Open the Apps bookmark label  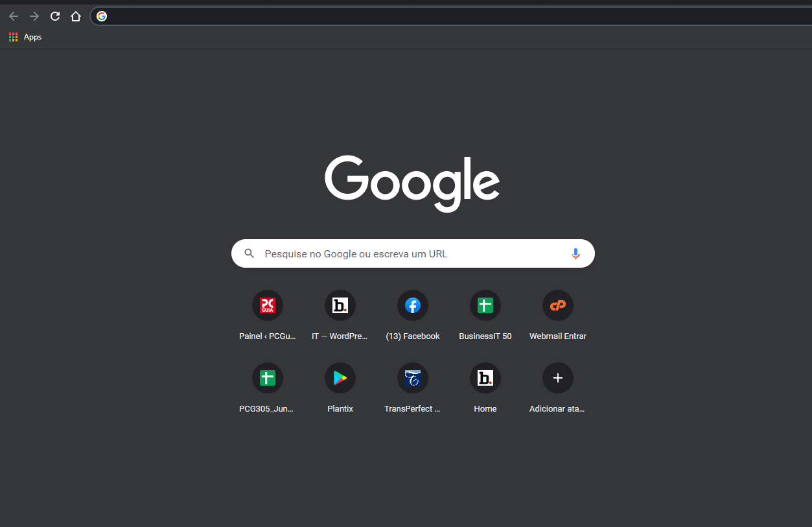point(32,37)
